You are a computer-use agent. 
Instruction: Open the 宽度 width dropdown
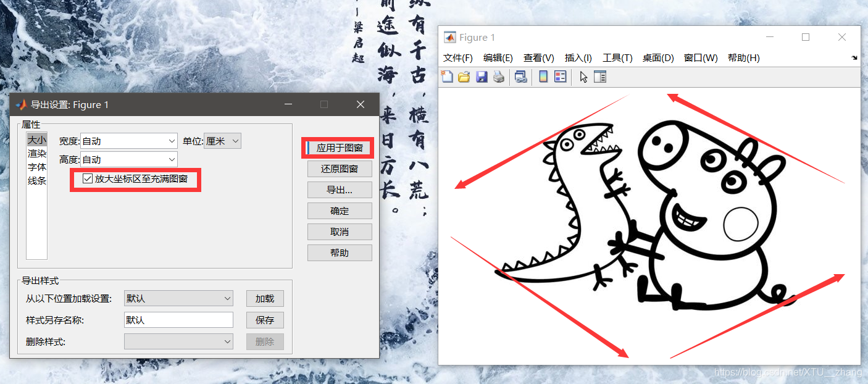pos(129,141)
